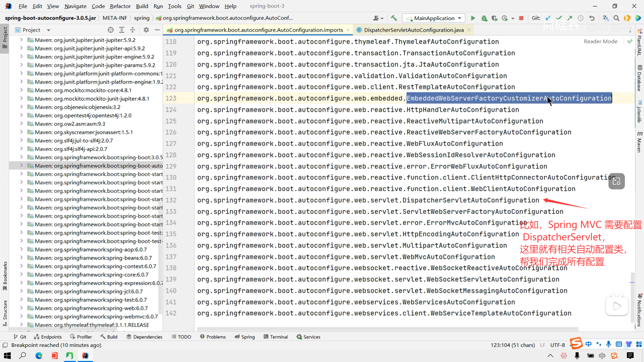Open Project panel settings gear

point(146,30)
